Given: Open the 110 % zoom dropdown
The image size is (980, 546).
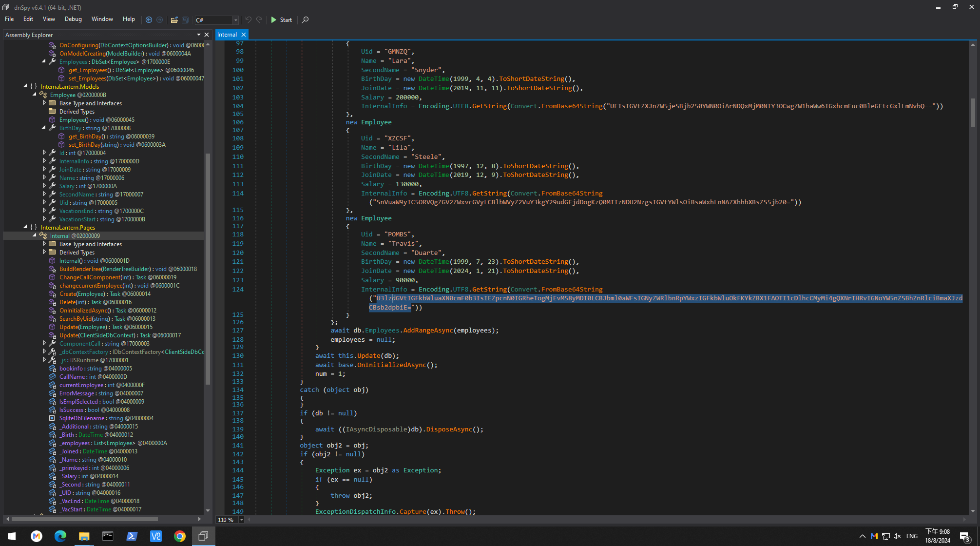Looking at the screenshot, I should 241,520.
